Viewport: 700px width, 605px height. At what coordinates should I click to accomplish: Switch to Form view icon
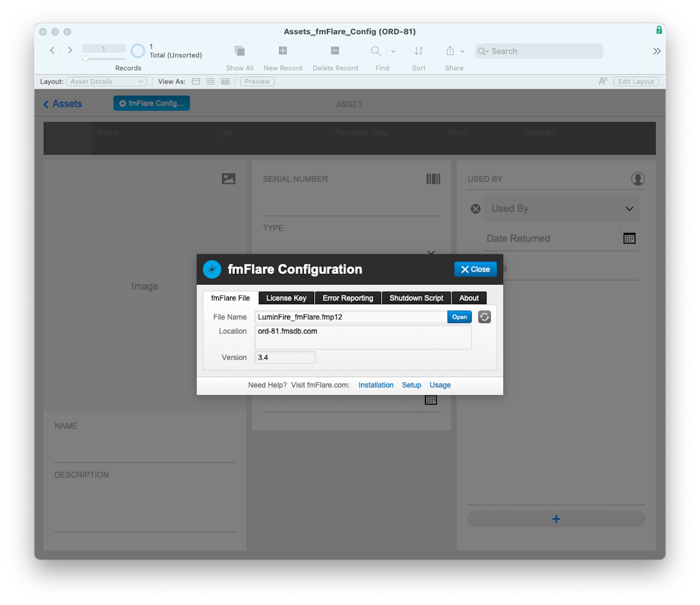[x=196, y=82]
